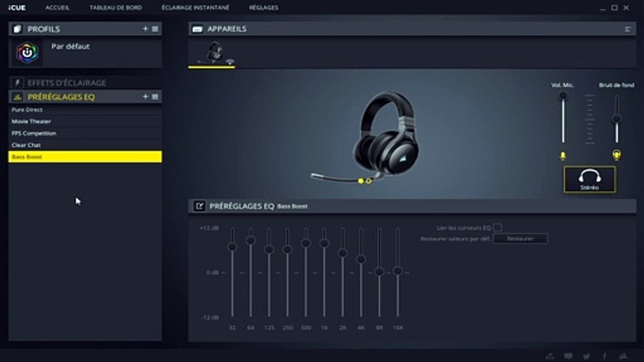The width and height of the screenshot is (644, 362).
Task: Open the Twitter link icon
Action: coord(586,356)
